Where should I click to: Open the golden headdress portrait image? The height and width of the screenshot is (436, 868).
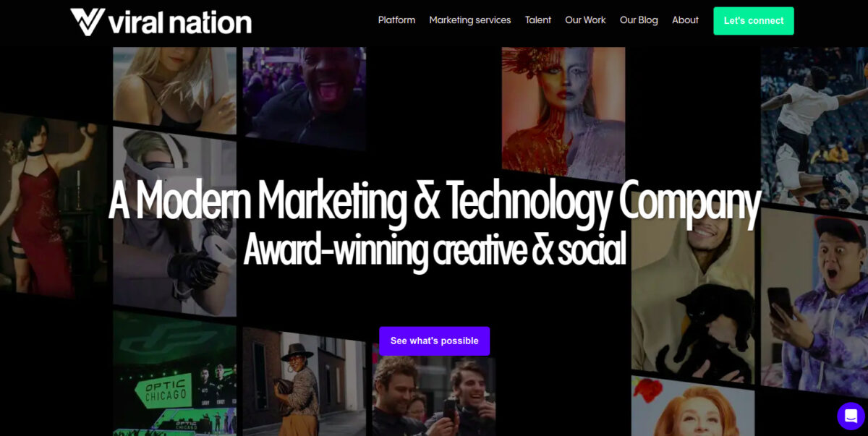(x=563, y=112)
